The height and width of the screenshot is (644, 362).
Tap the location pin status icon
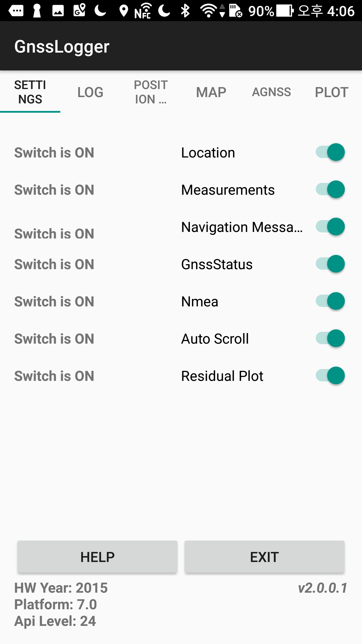[123, 11]
